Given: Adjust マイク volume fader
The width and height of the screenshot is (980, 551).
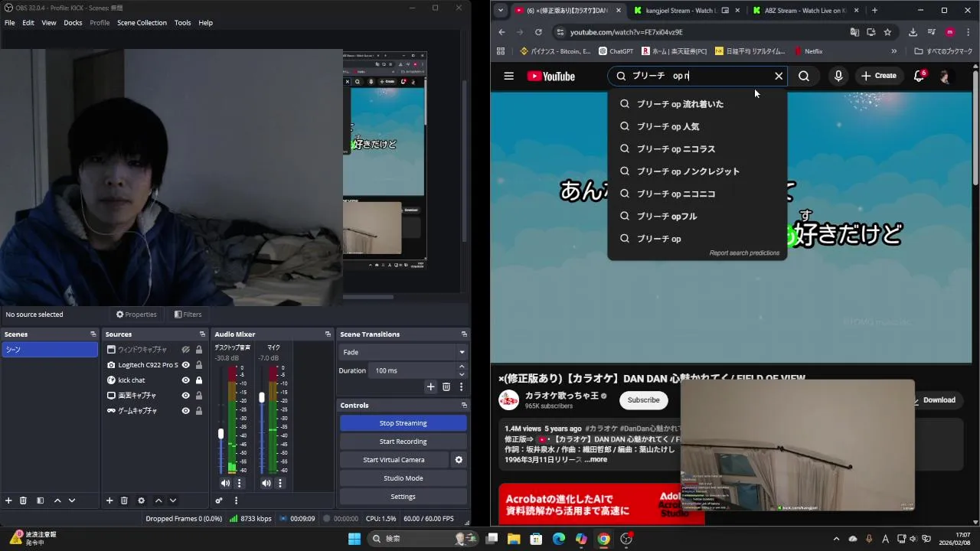Looking at the screenshot, I should click(x=262, y=397).
